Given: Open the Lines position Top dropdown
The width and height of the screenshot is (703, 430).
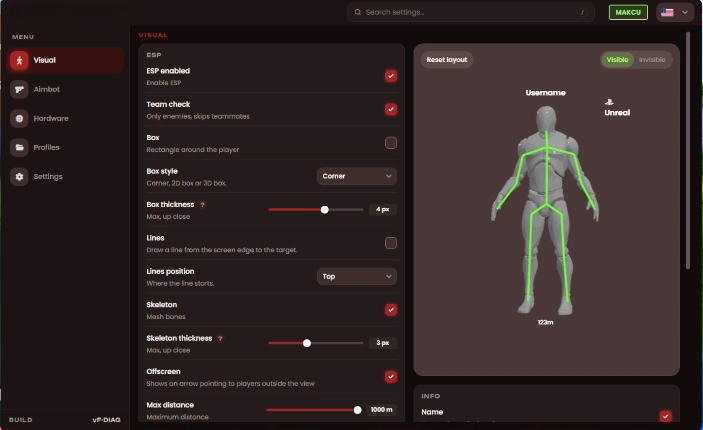Looking at the screenshot, I should click(x=357, y=277).
